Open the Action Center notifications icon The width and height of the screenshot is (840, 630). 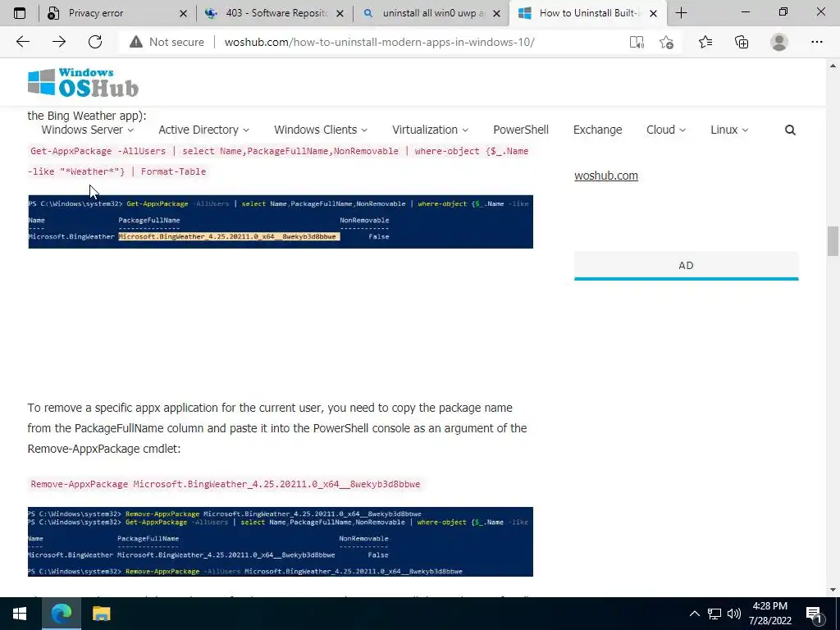coord(815,614)
